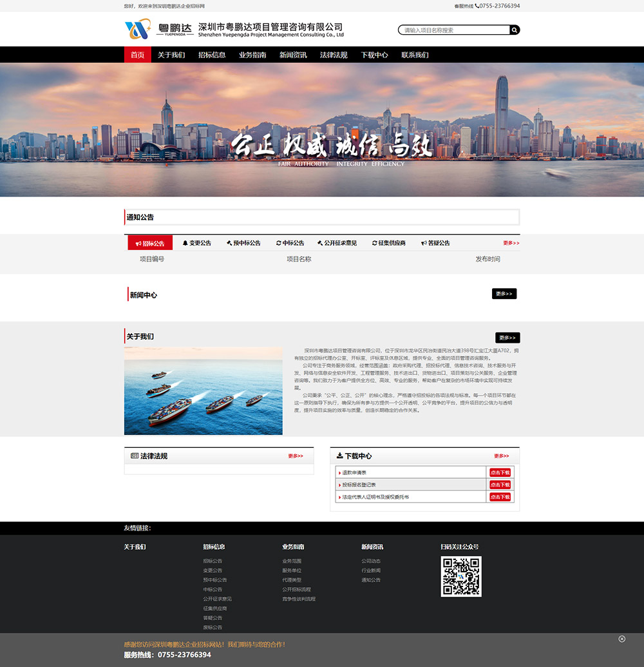Click footer link 业务范围
The image size is (644, 667).
pos(292,561)
